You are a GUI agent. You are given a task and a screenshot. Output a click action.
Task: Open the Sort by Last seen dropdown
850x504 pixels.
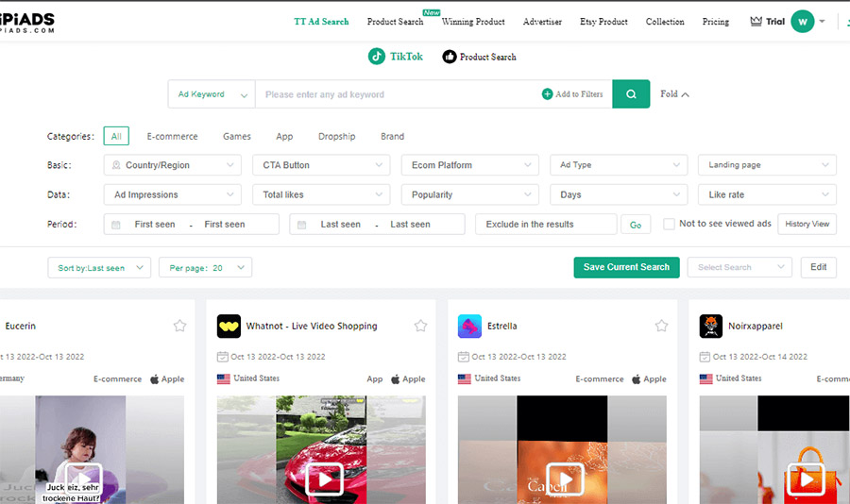[x=99, y=268]
